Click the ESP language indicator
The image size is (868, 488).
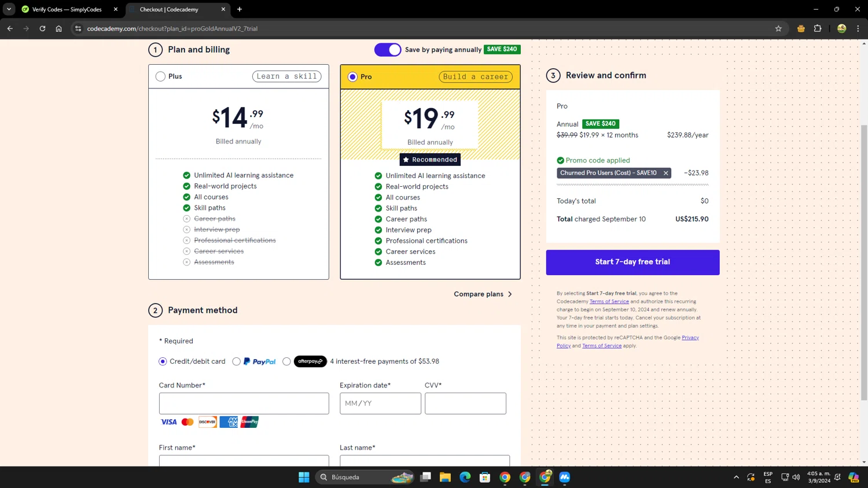(768, 477)
